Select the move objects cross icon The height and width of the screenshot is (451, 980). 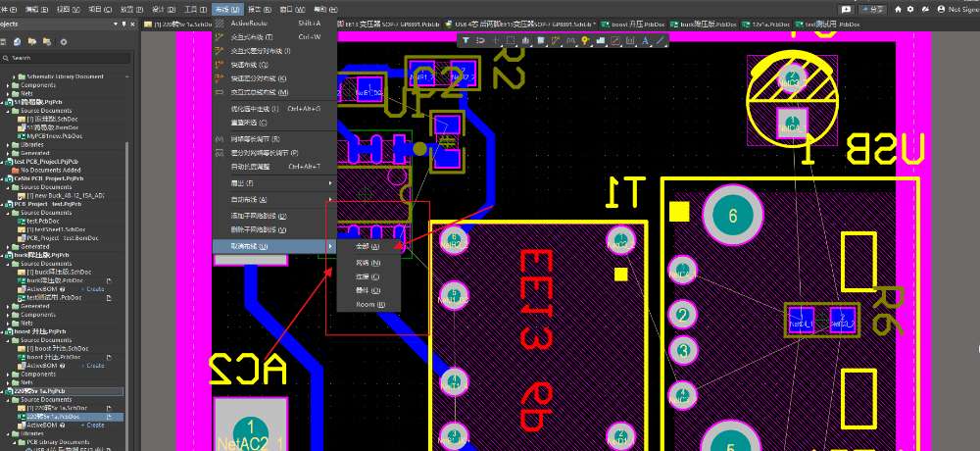tap(496, 40)
